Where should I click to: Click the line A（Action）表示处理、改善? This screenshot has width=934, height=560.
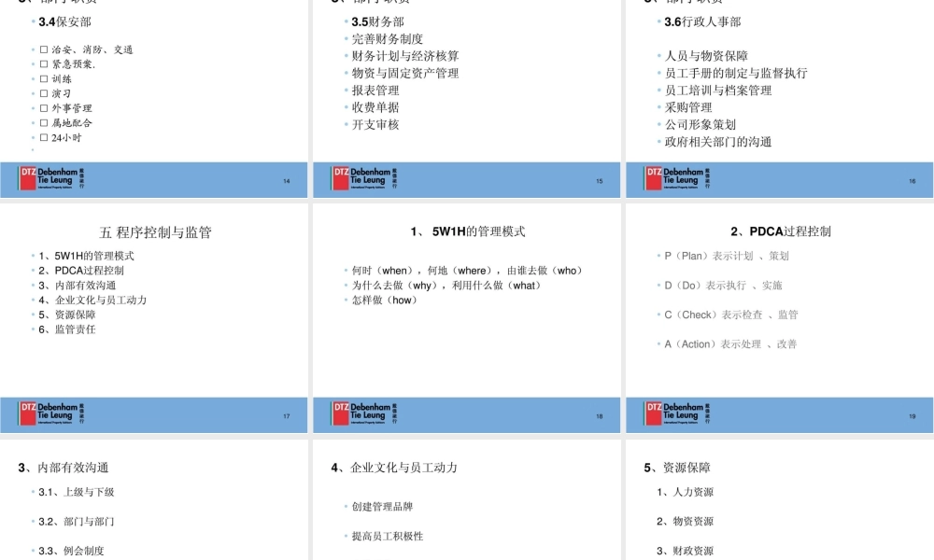pyautogui.click(x=730, y=344)
